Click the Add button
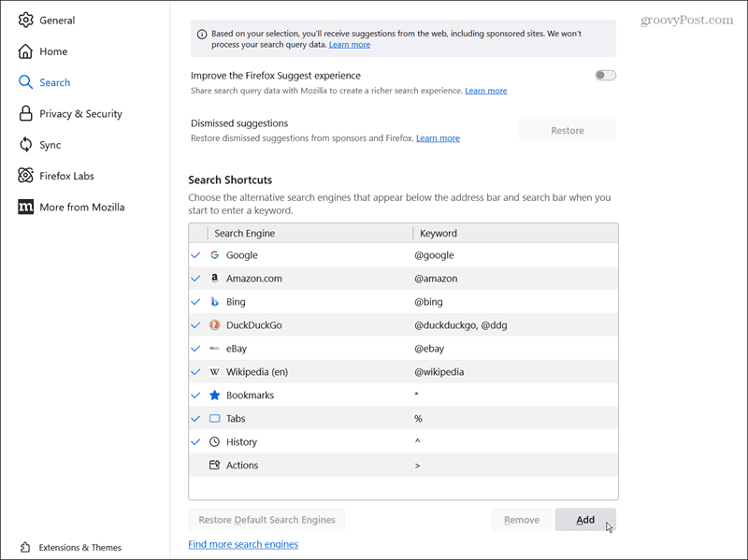Image resolution: width=748 pixels, height=560 pixels. tap(585, 520)
